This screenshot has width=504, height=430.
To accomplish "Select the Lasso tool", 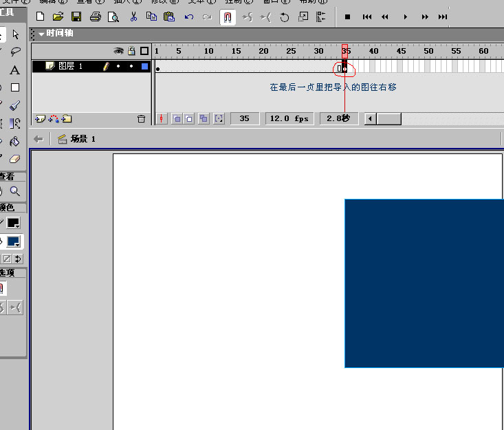I will click(x=15, y=52).
